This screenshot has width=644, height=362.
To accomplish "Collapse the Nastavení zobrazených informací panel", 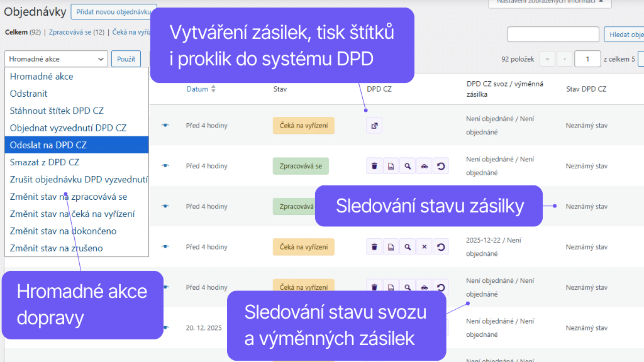I will coord(550,4).
